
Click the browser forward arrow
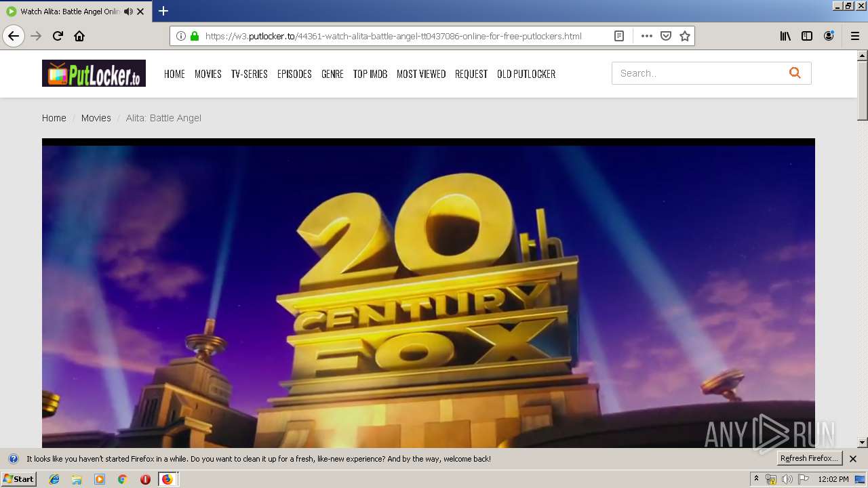pyautogui.click(x=36, y=36)
